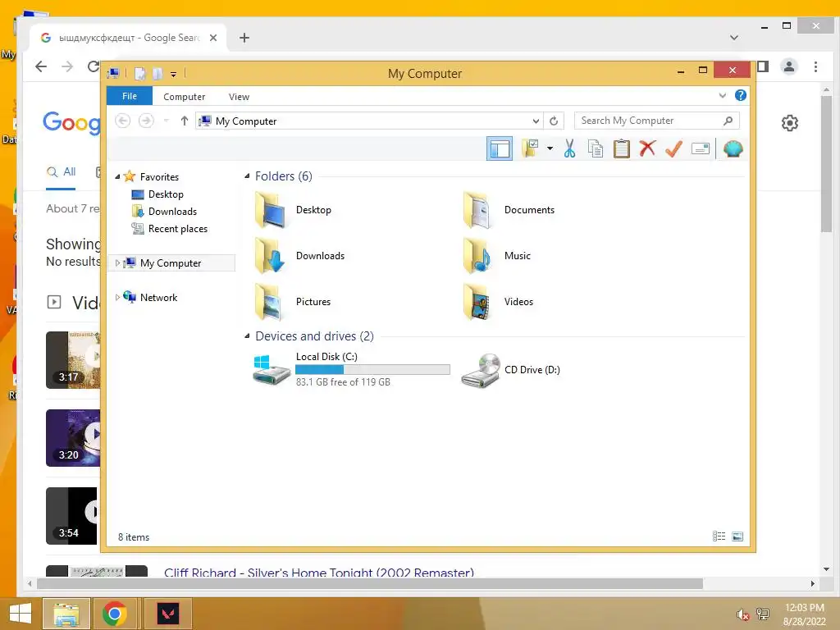Expand the ribbon with the chevron
Viewport: 840px width, 630px height.
click(722, 95)
